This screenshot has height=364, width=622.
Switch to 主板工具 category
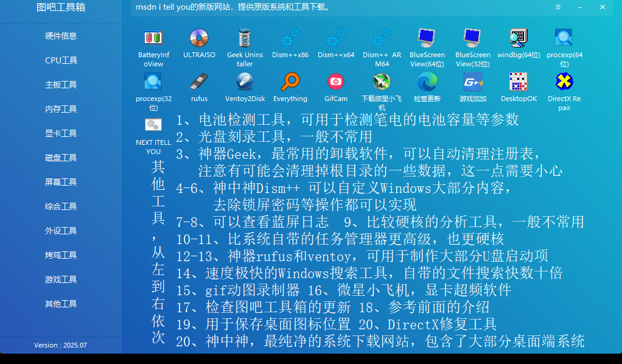(61, 85)
